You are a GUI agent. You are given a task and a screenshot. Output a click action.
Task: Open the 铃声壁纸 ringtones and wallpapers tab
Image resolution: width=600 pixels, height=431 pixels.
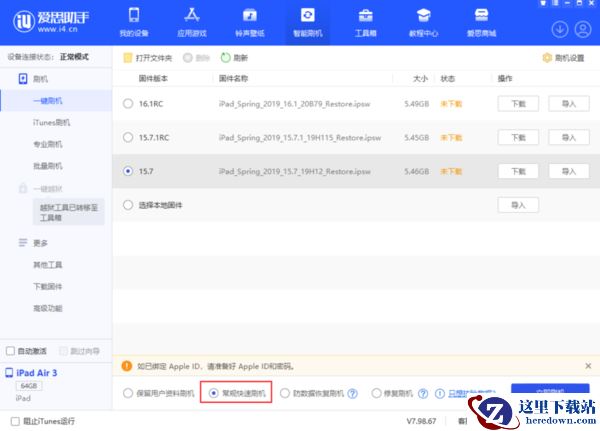(249, 23)
